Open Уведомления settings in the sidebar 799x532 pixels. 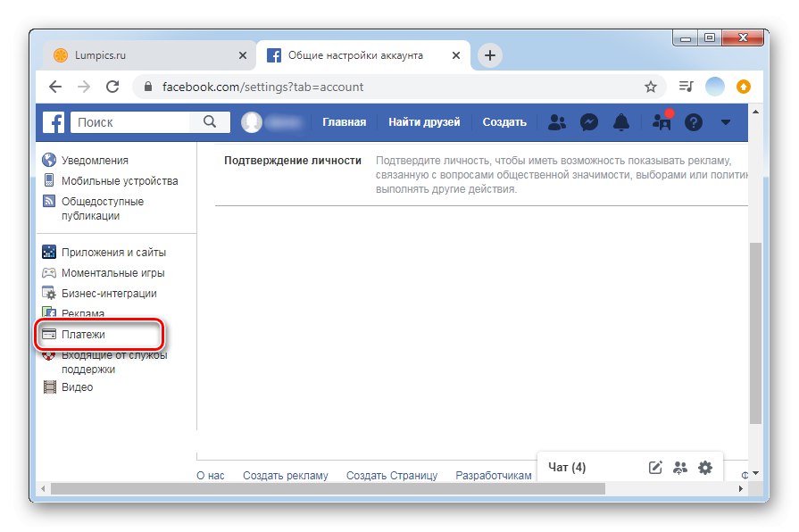coord(95,160)
